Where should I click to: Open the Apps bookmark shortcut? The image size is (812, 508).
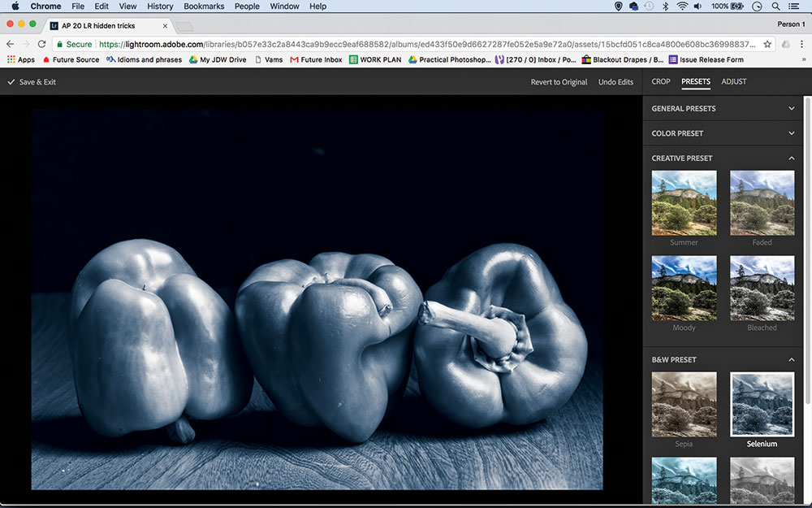coord(21,59)
